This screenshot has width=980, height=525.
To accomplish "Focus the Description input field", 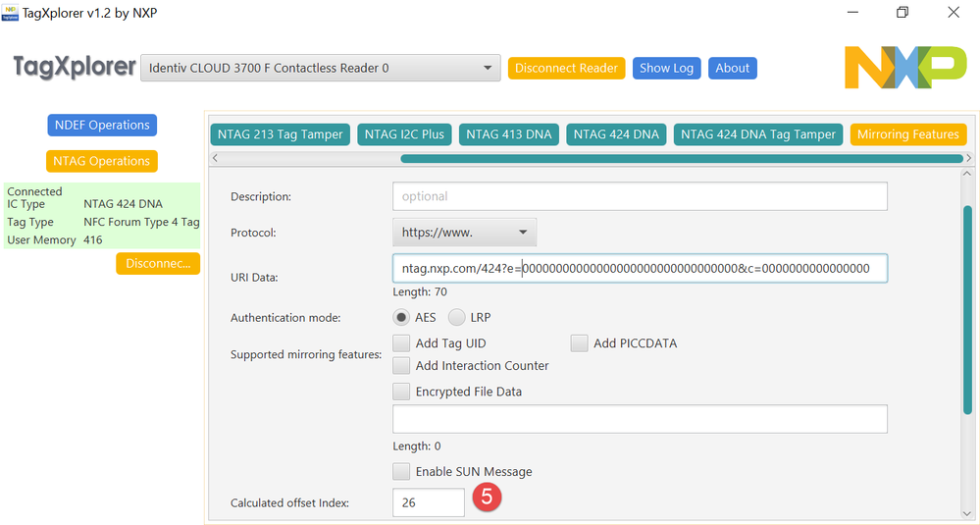I will 640,196.
